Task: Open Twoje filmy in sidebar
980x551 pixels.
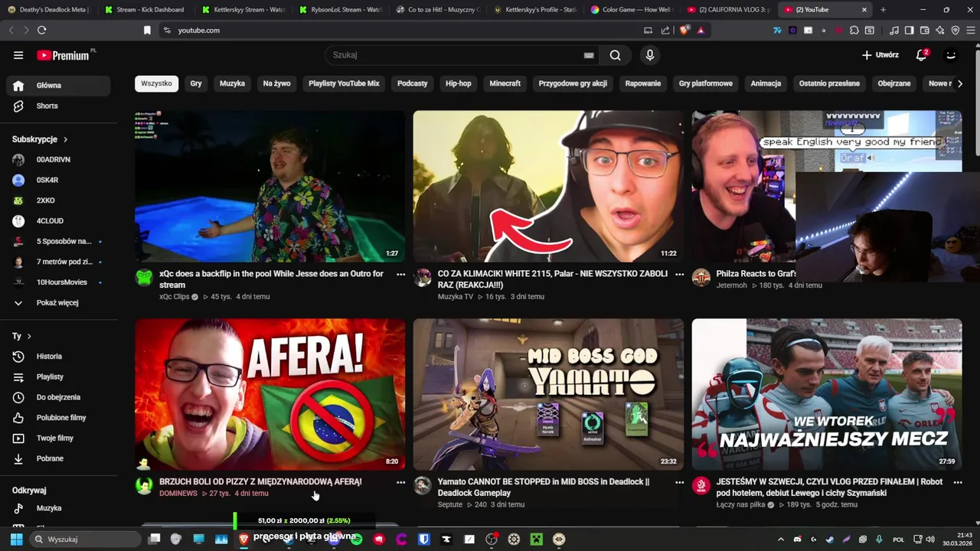Action: coord(58,439)
